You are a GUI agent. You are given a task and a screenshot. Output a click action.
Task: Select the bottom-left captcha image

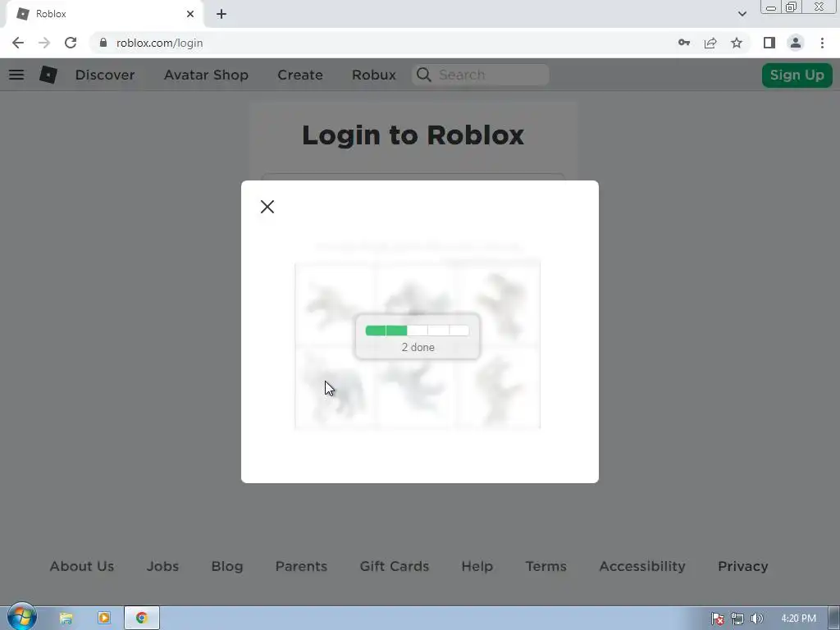pos(335,387)
